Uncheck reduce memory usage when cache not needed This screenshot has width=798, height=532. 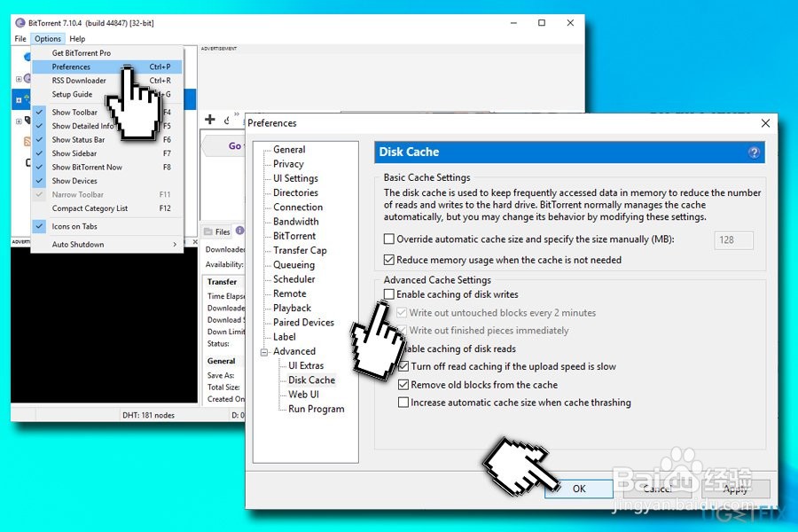[389, 260]
